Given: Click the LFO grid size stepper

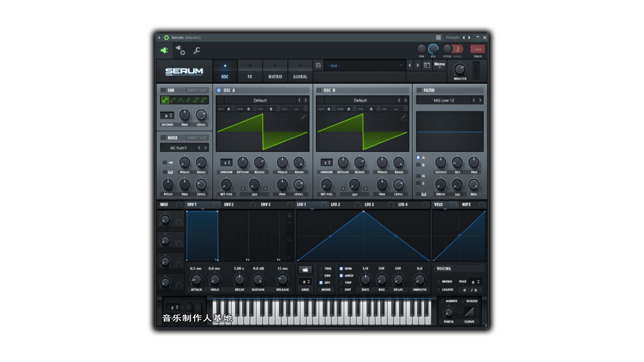Looking at the screenshot, I should click(305, 282).
